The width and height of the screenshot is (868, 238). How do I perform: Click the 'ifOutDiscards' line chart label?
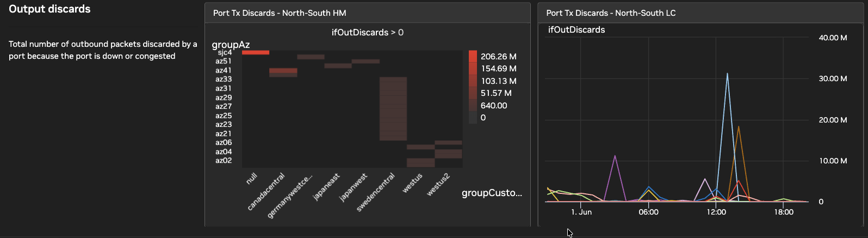coord(576,30)
